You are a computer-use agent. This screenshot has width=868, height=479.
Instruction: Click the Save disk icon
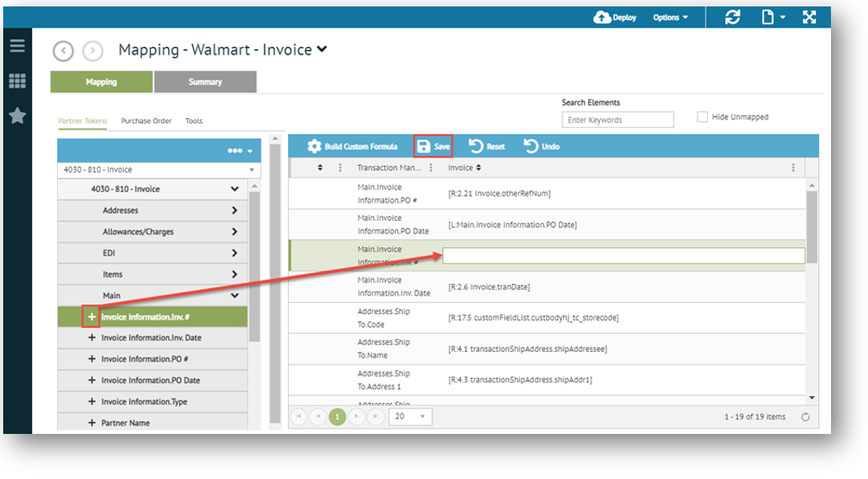424,147
